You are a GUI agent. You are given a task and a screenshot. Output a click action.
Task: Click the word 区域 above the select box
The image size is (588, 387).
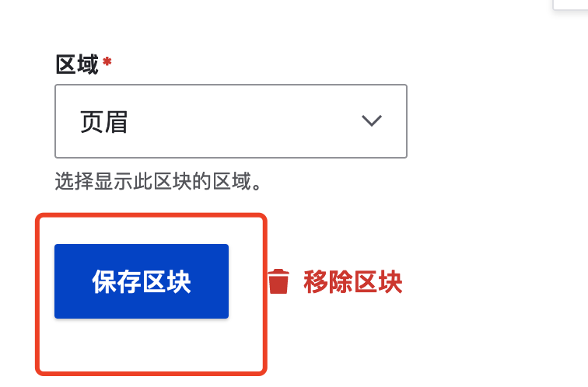click(x=77, y=64)
